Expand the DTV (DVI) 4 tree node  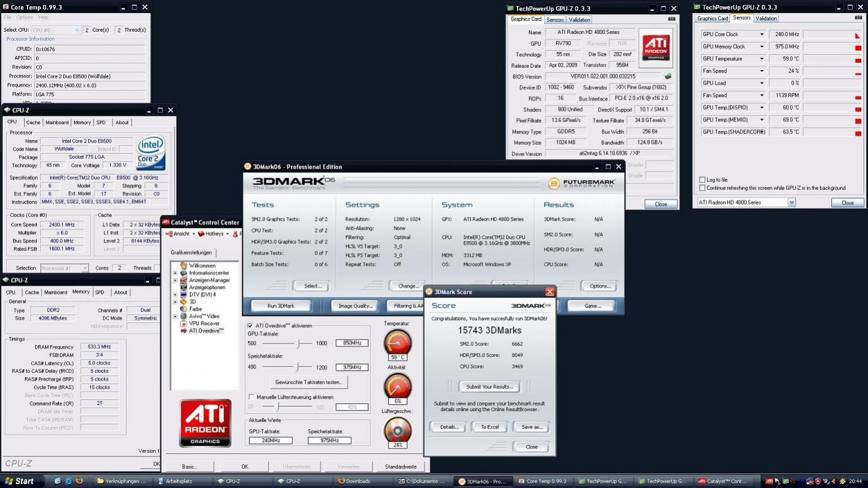click(175, 295)
